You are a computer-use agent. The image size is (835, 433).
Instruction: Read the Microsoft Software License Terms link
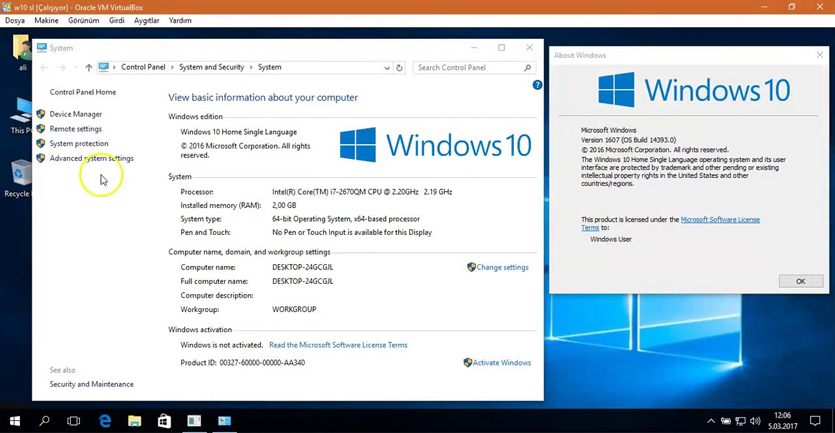(x=338, y=345)
